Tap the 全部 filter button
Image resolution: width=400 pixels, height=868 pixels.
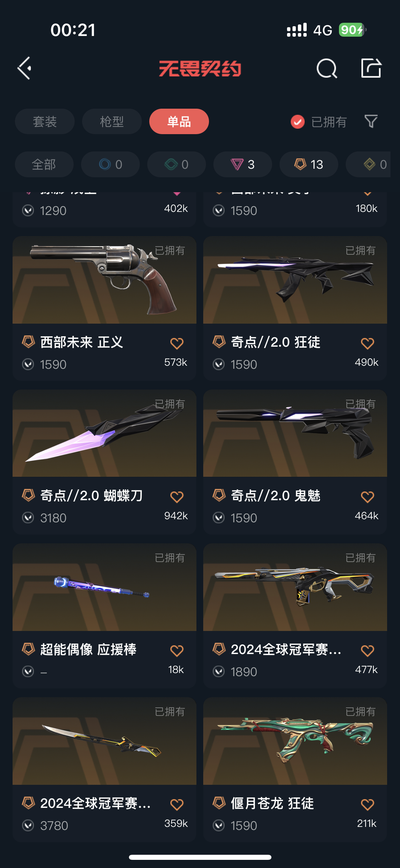(x=44, y=164)
